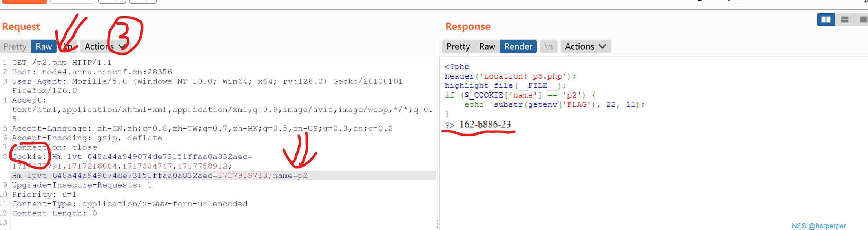The height and width of the screenshot is (230, 868).
Task: Click the rendered output 162-b886-23
Action: pyautogui.click(x=485, y=125)
